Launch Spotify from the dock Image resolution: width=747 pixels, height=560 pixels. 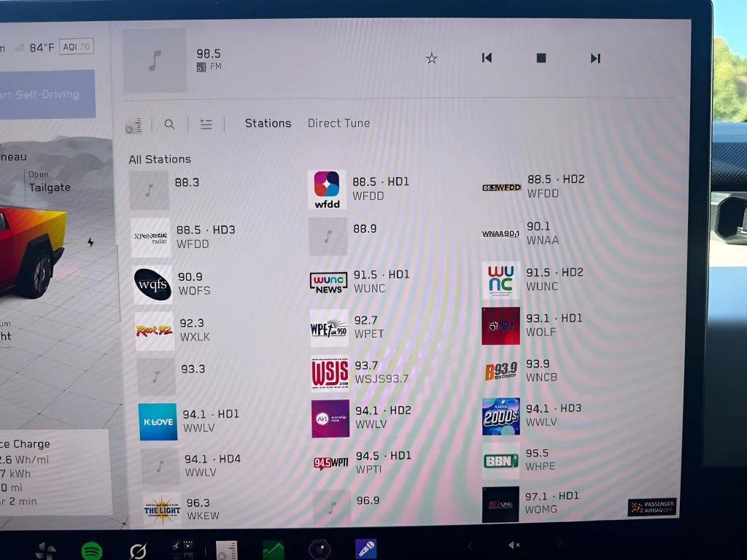point(91,551)
